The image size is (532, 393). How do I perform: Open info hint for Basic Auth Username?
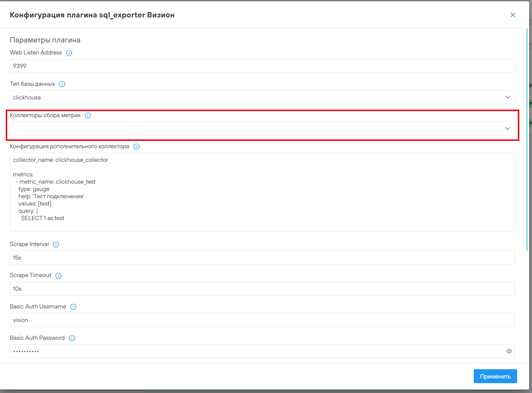[x=73, y=307]
